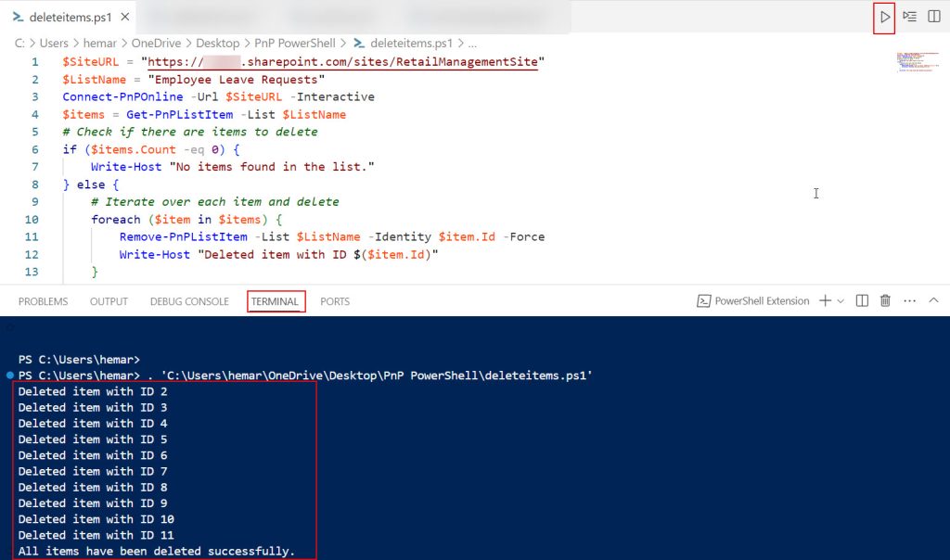Create a new terminal with plus icon

pyautogui.click(x=825, y=301)
